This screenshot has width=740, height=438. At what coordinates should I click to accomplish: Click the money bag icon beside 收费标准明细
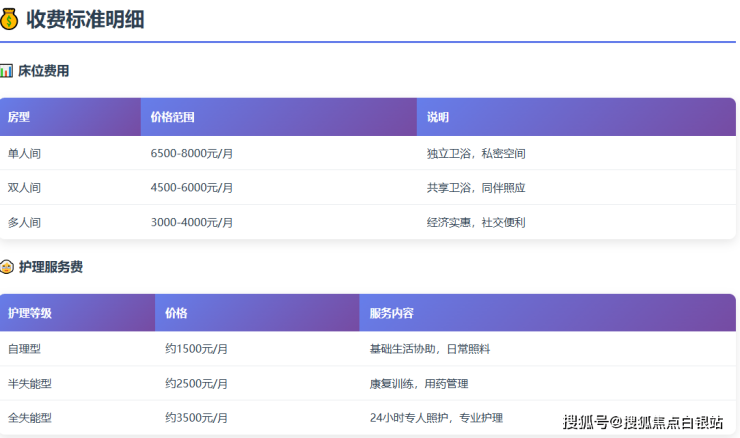tap(10, 18)
